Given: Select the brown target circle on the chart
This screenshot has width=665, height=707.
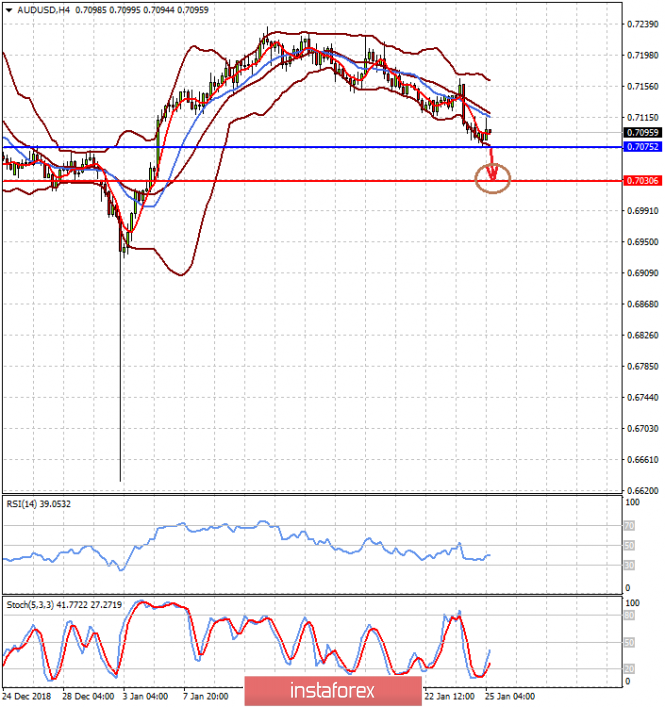Looking at the screenshot, I should [493, 180].
